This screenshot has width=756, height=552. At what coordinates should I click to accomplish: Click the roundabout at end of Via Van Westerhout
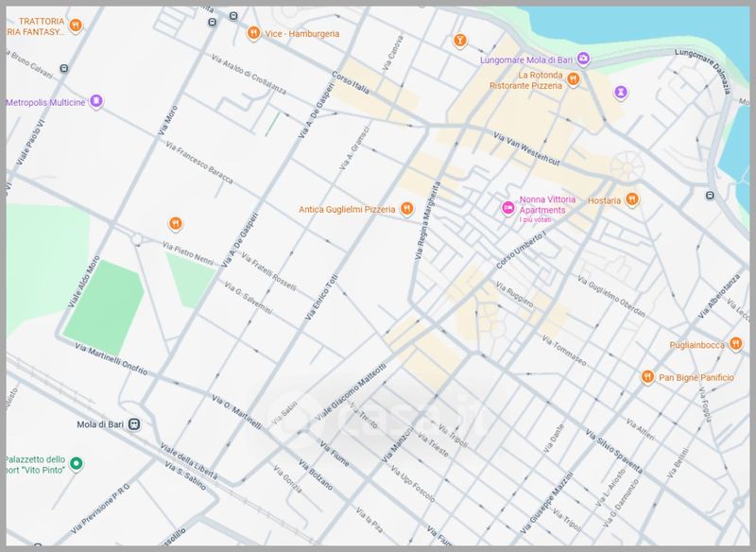(x=624, y=167)
